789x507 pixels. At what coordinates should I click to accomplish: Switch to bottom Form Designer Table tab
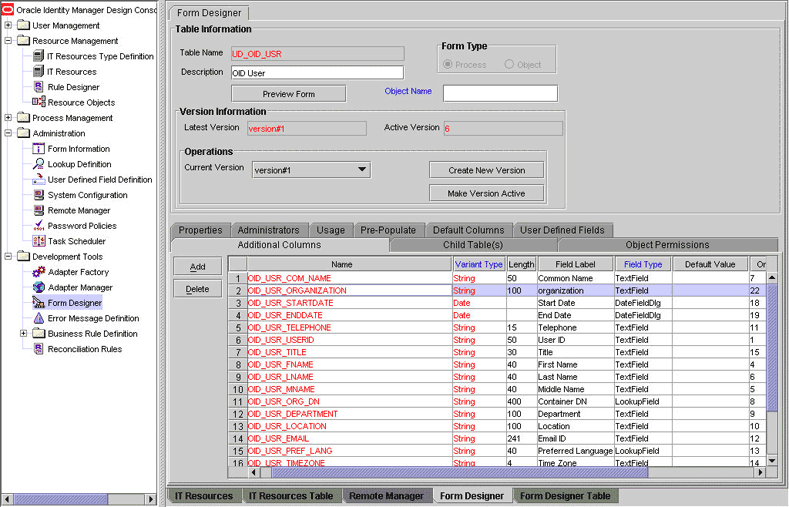coord(565,495)
